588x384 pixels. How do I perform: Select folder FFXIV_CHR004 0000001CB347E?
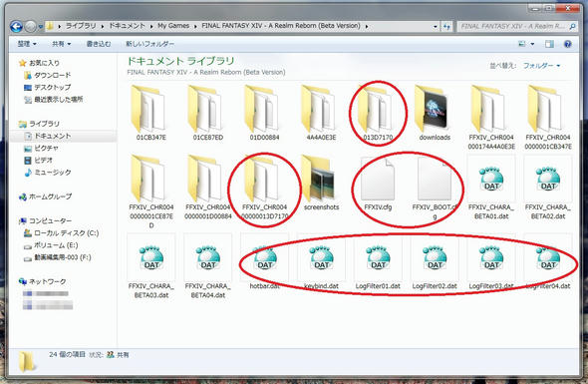click(548, 117)
